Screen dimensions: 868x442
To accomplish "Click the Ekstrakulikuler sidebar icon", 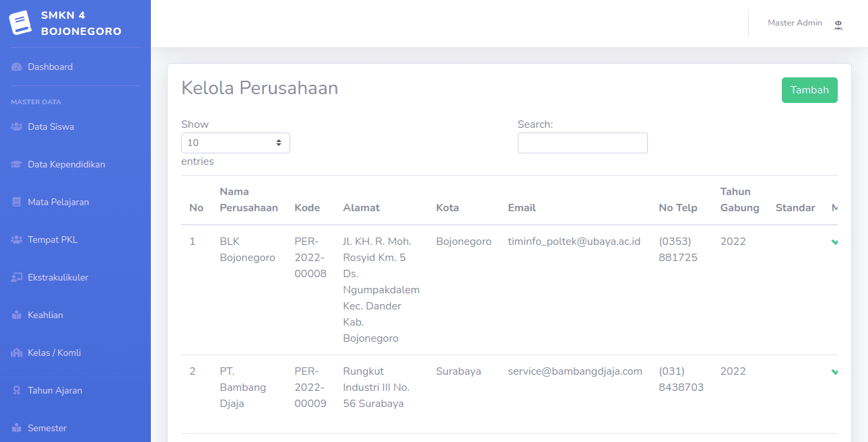I will point(17,278).
